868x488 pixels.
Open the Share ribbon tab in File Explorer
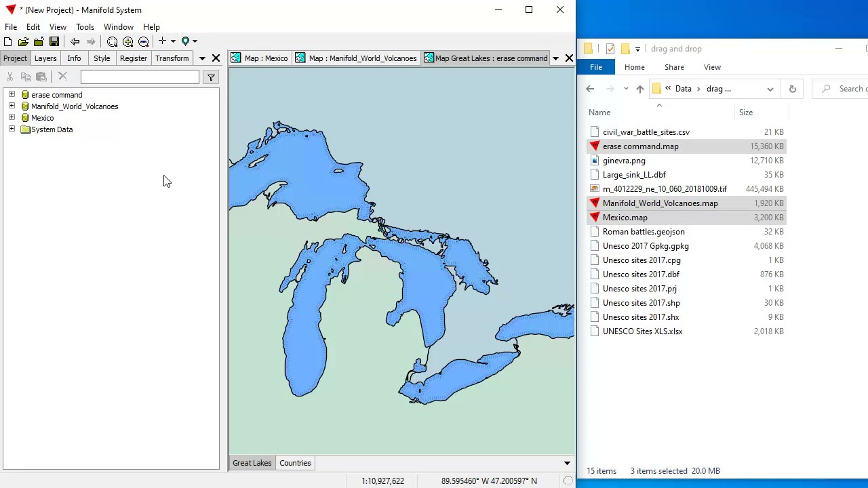[x=674, y=67]
